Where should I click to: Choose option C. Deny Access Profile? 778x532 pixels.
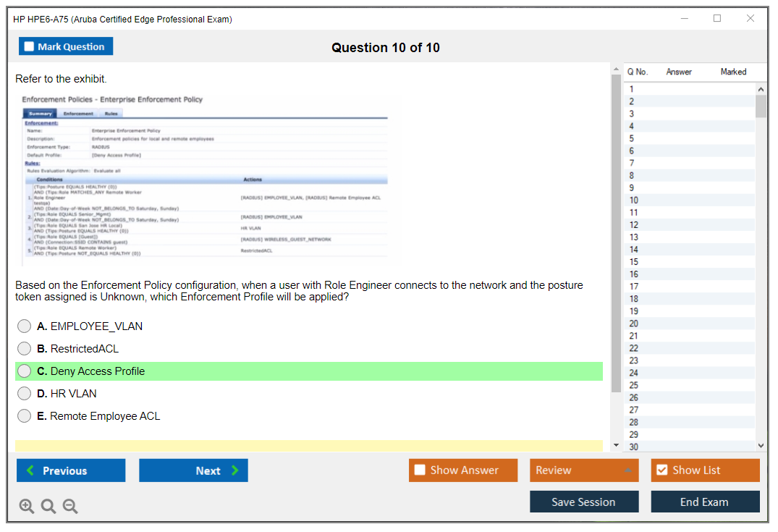(25, 371)
